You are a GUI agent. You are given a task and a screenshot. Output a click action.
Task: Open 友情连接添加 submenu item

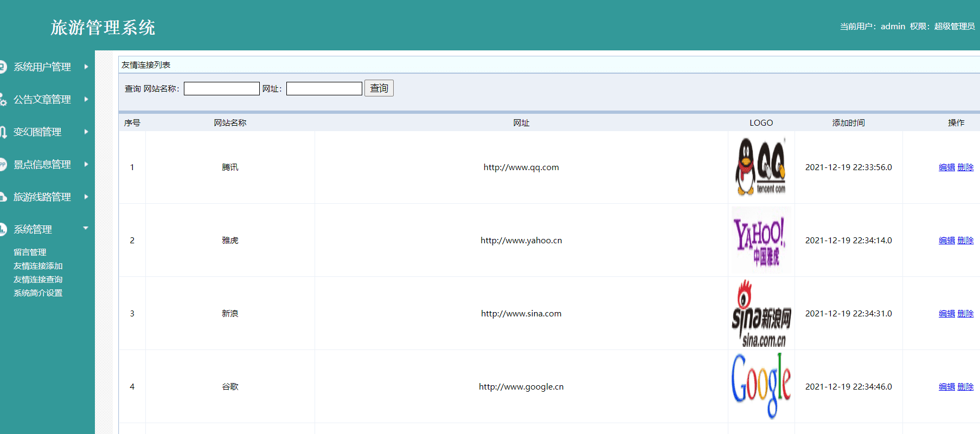[x=38, y=266]
